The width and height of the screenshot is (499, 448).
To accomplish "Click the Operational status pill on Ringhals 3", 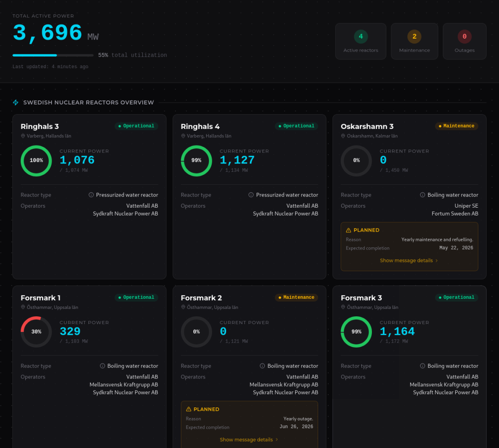I will pyautogui.click(x=136, y=126).
